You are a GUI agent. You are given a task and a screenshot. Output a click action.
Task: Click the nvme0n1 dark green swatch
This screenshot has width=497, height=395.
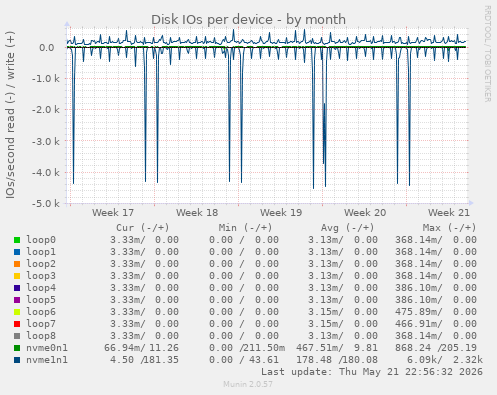click(x=17, y=348)
